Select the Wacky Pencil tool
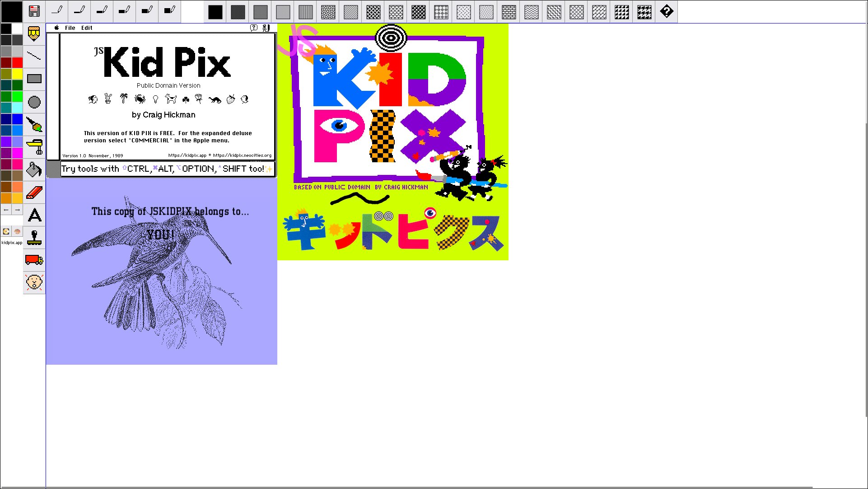Screen dimensions: 868x489 coord(34,34)
